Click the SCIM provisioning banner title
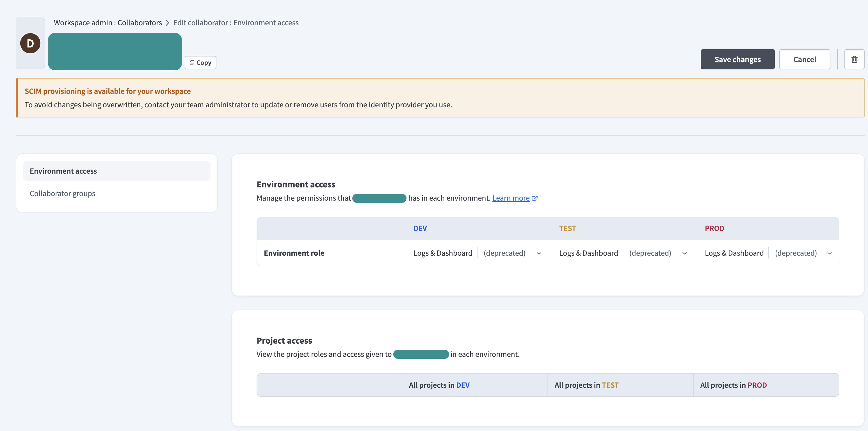The image size is (868, 431). pyautogui.click(x=108, y=91)
